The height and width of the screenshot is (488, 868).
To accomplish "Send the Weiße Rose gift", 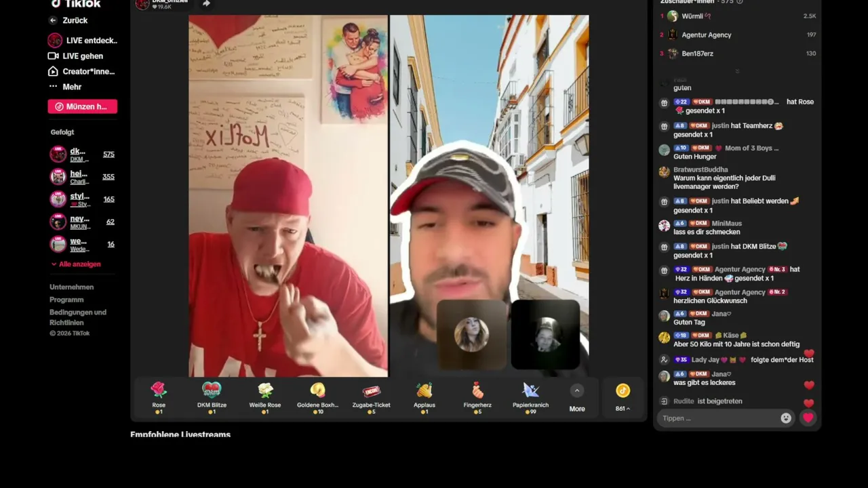I will [264, 398].
